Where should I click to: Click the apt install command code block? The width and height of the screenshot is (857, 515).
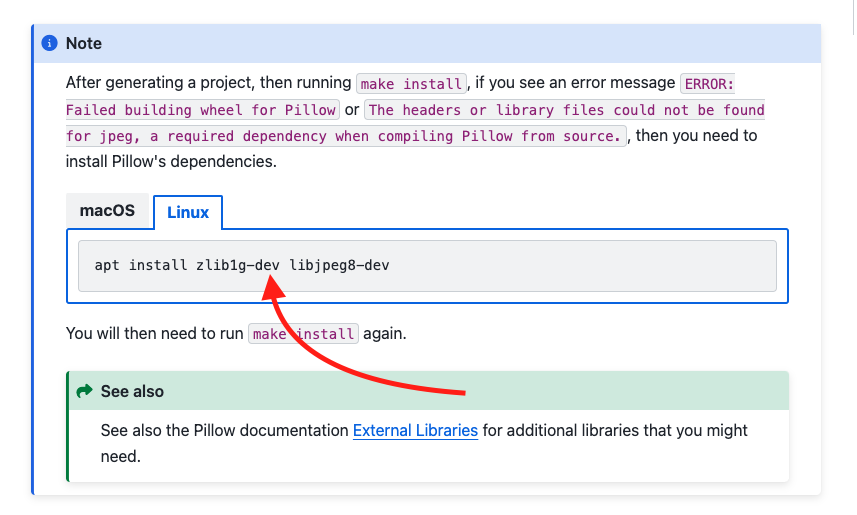click(427, 266)
